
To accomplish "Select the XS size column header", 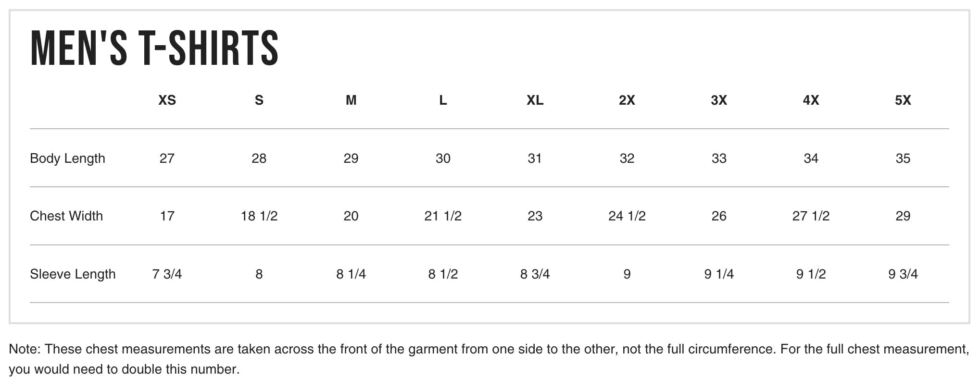I will coord(167,100).
